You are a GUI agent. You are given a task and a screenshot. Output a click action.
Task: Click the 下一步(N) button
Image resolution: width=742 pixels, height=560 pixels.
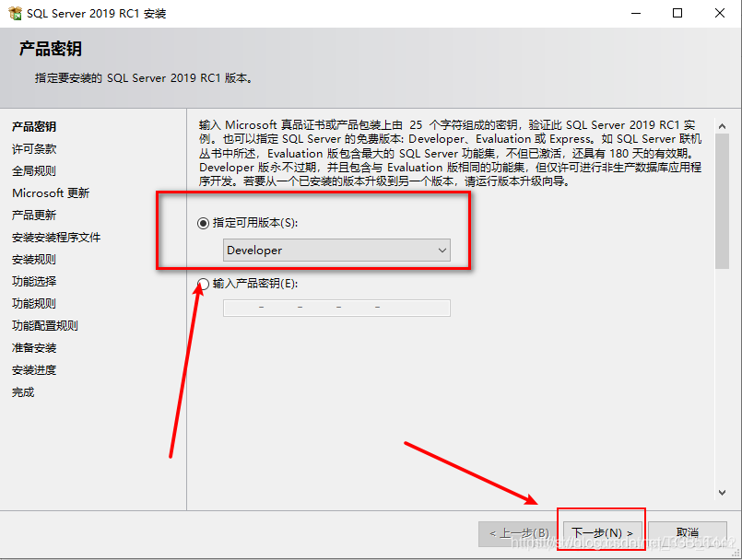602,533
